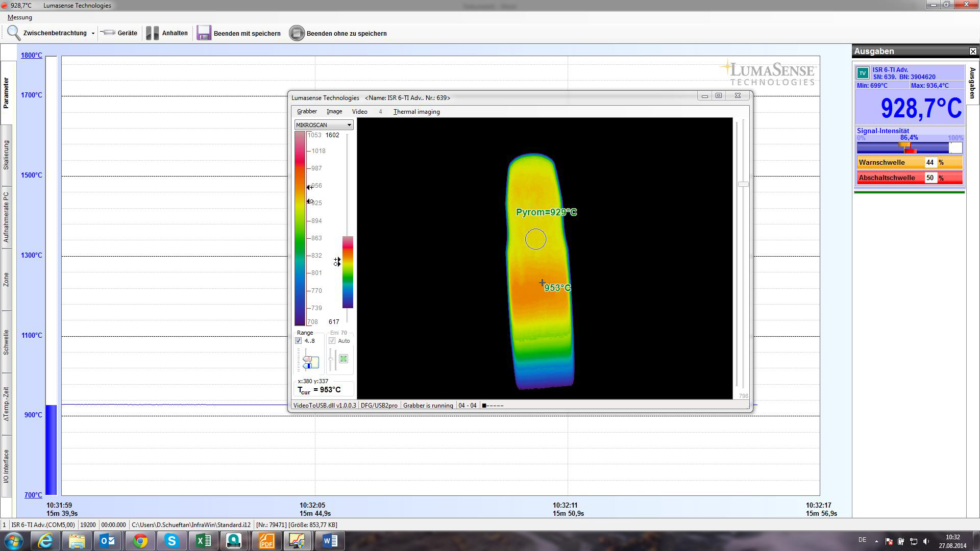Click the green emissivity square icon
The image size is (980, 551).
coord(344,359)
